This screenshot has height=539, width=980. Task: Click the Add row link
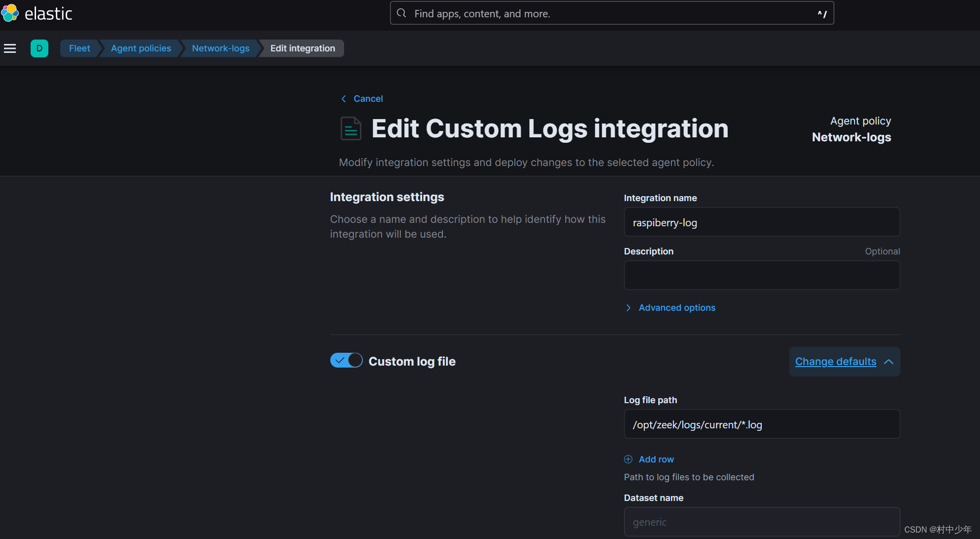click(656, 459)
